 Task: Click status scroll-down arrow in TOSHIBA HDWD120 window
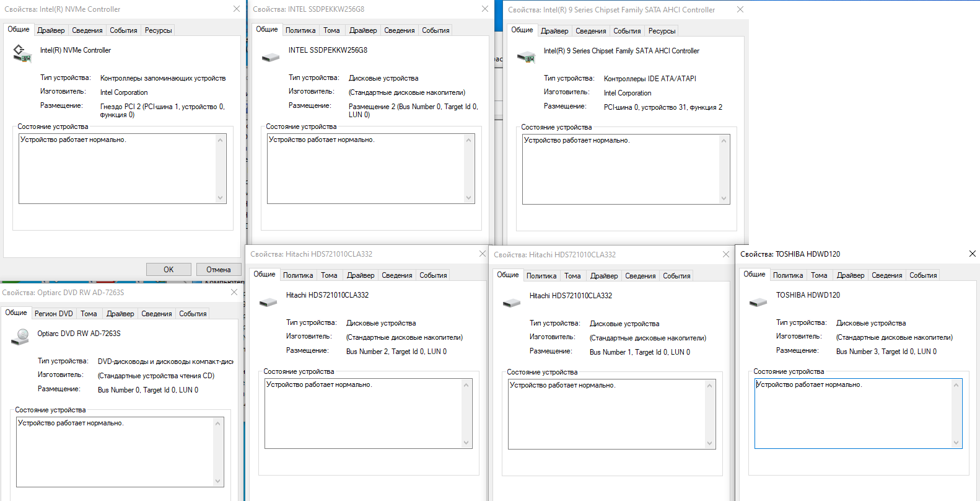pos(956,443)
